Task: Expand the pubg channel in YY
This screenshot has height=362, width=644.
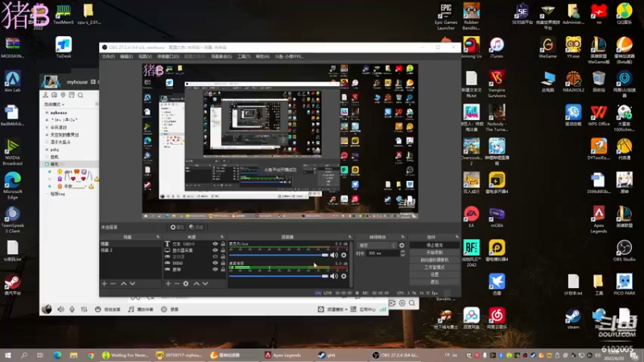Action: click(x=47, y=150)
